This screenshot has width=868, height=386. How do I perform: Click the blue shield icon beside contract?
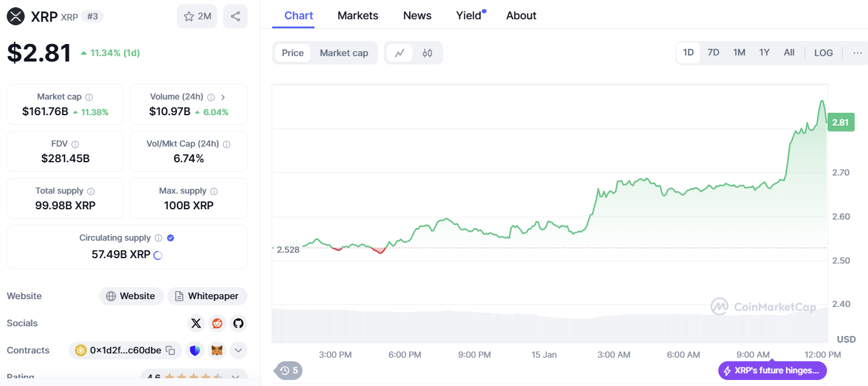pos(195,350)
